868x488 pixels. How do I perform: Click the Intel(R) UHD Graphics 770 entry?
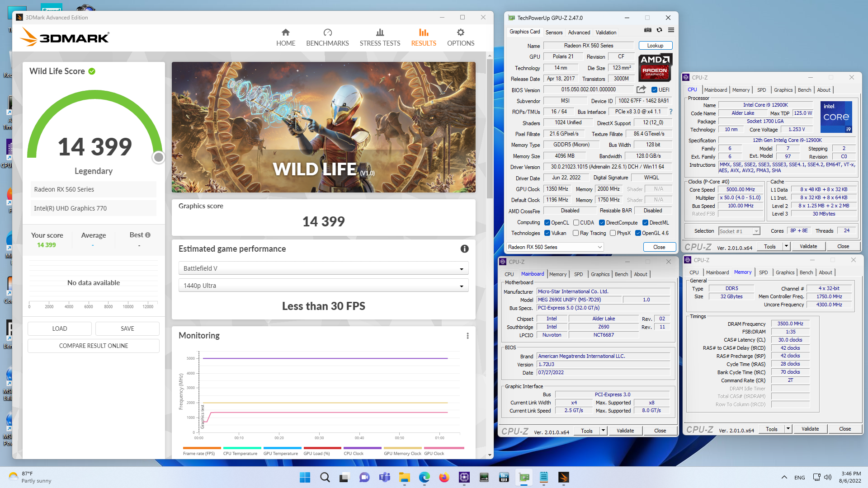pos(94,208)
